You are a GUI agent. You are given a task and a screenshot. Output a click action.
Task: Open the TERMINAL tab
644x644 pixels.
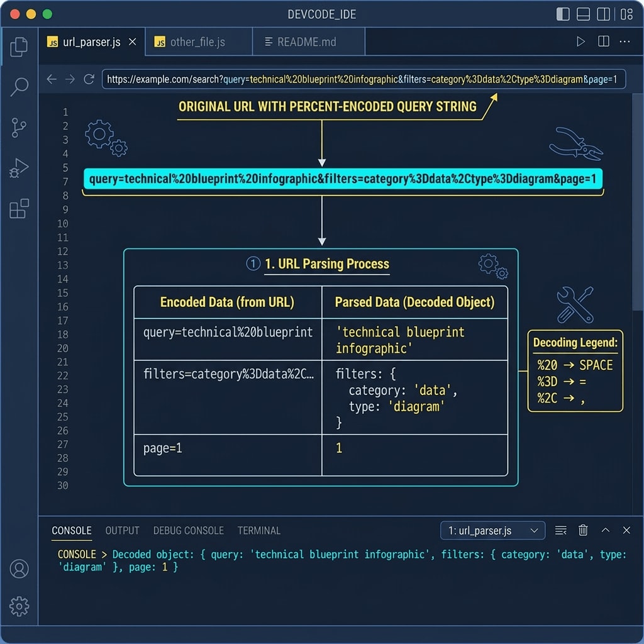[x=259, y=530]
